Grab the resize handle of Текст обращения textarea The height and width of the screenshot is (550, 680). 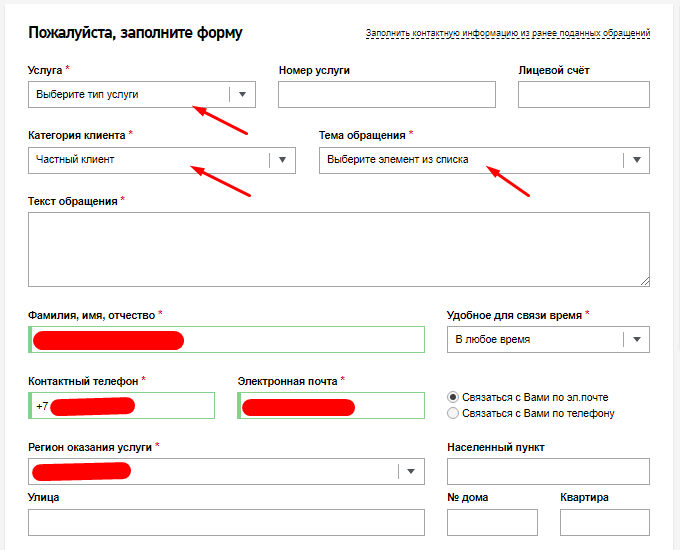644,282
